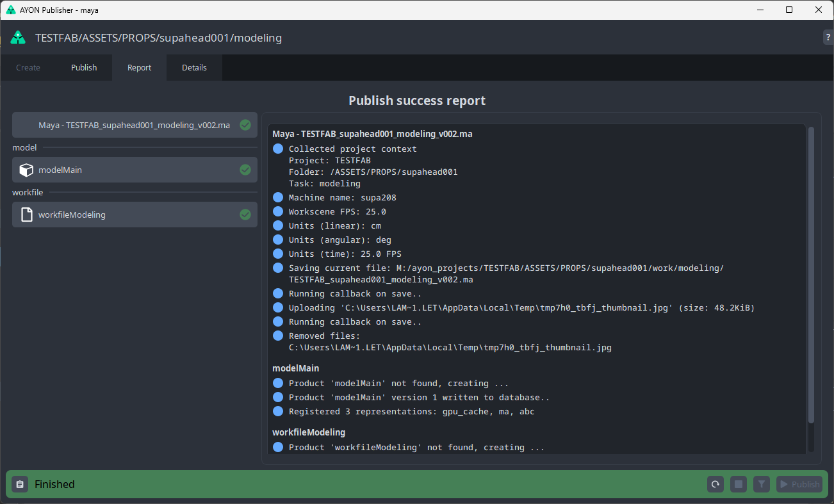This screenshot has height=504, width=834.
Task: Switch to the Publish tab
Action: [84, 67]
